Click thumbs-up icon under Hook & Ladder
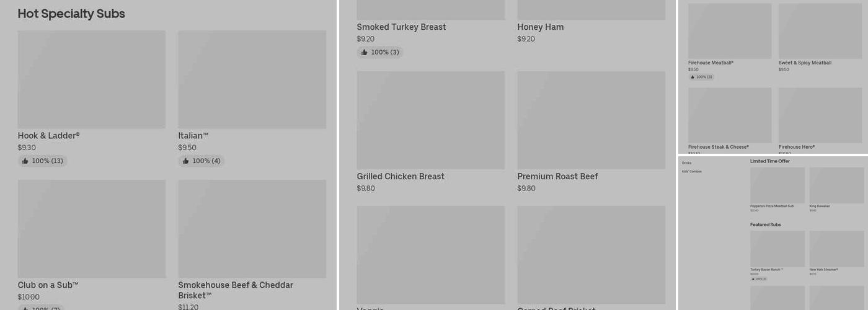Image resolution: width=868 pixels, height=310 pixels. click(25, 161)
